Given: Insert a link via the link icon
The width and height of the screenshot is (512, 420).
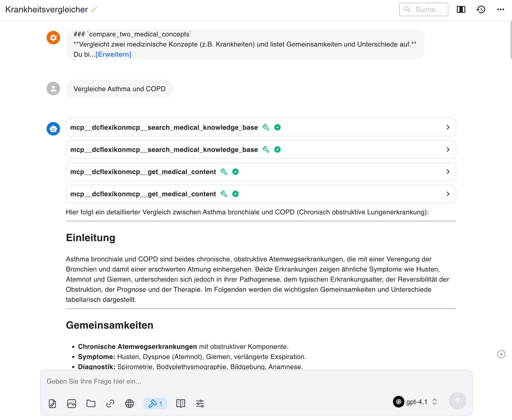Looking at the screenshot, I should click(x=110, y=403).
